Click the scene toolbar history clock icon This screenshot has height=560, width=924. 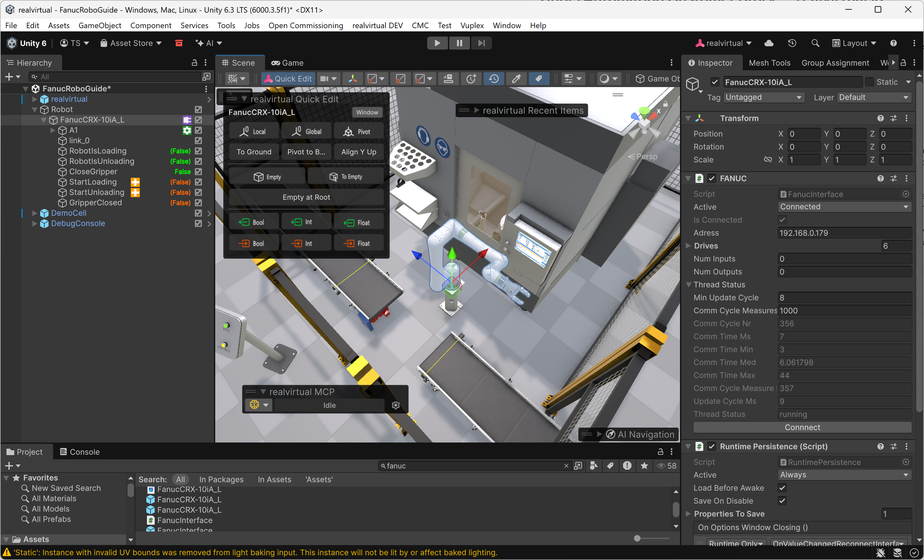pos(494,79)
